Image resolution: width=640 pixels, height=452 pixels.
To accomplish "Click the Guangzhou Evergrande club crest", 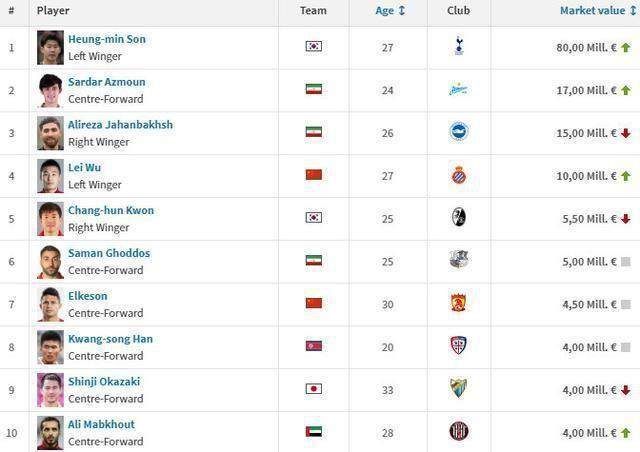I will coord(458,303).
